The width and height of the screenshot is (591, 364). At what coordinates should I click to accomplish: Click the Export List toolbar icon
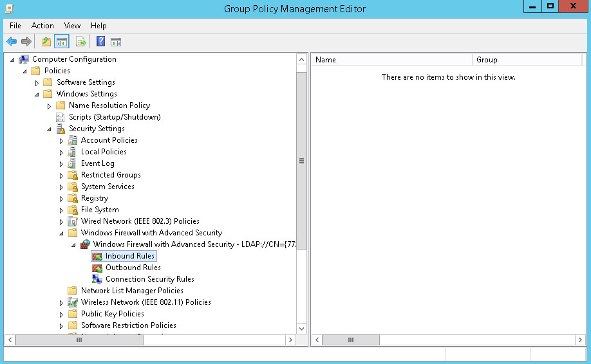point(81,42)
